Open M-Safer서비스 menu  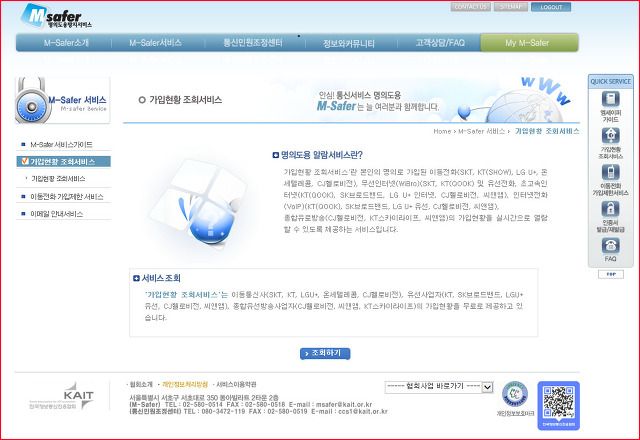pos(155,42)
